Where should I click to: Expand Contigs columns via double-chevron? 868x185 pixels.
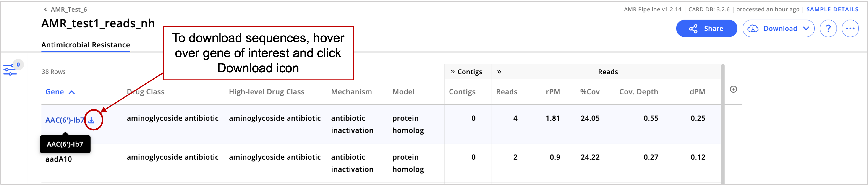coord(453,71)
